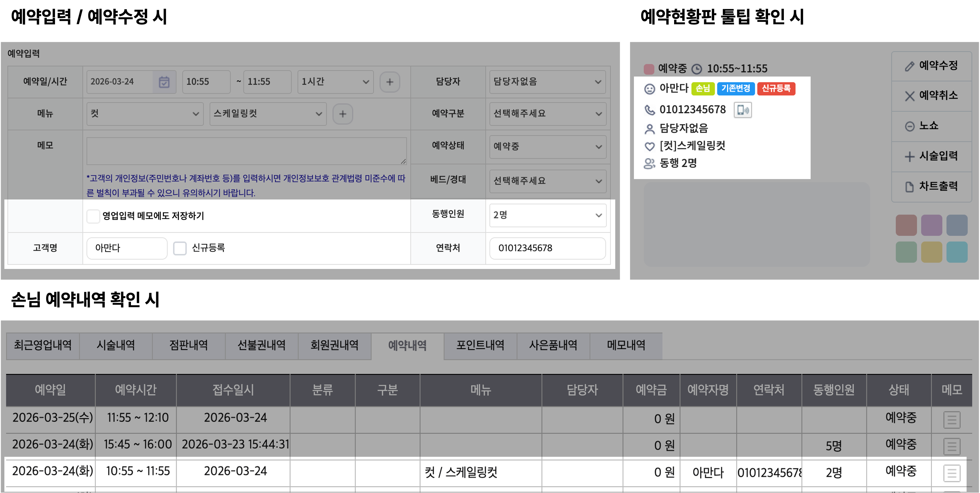Expand the 담당자없음 staff dropdown
Viewport: 980px width, 493px height.
(548, 82)
